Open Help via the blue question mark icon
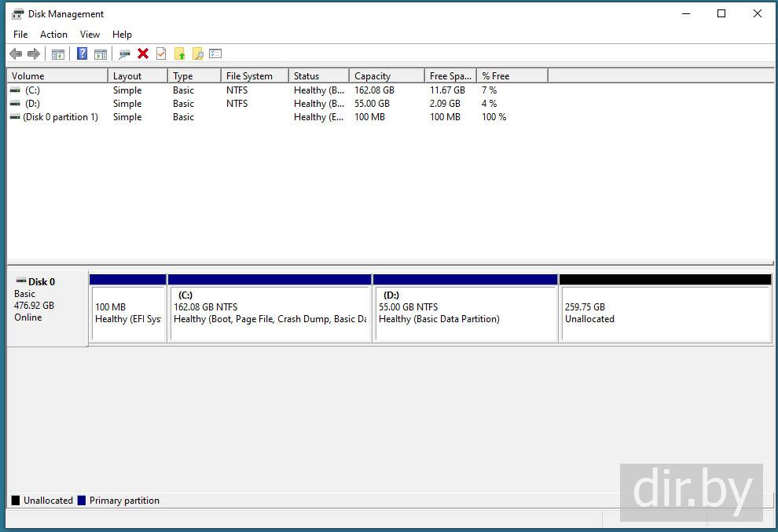 click(82, 53)
